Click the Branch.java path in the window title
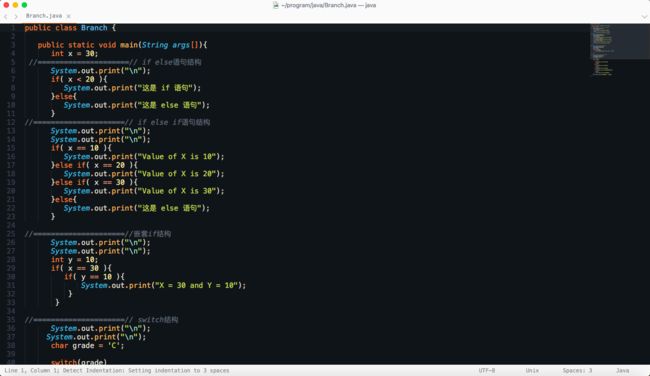The width and height of the screenshot is (650, 376). 329,5
